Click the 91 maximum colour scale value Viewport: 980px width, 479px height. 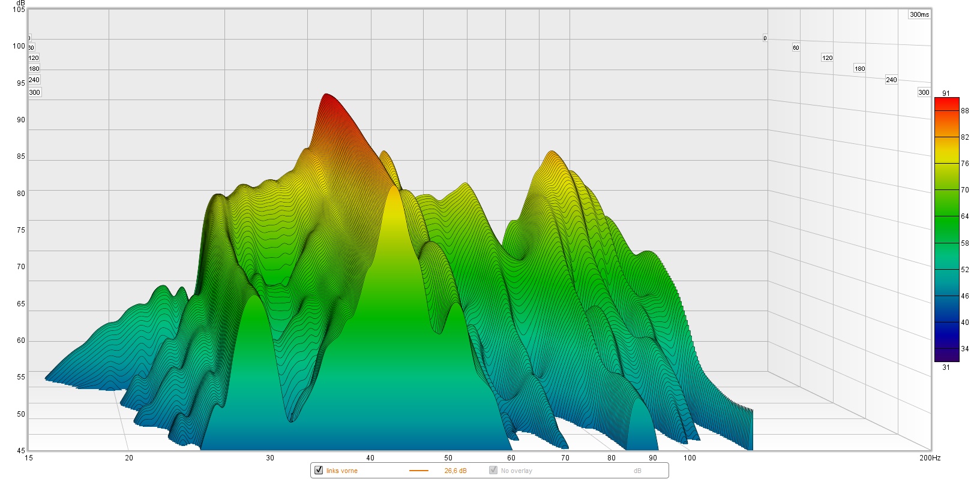coord(946,94)
